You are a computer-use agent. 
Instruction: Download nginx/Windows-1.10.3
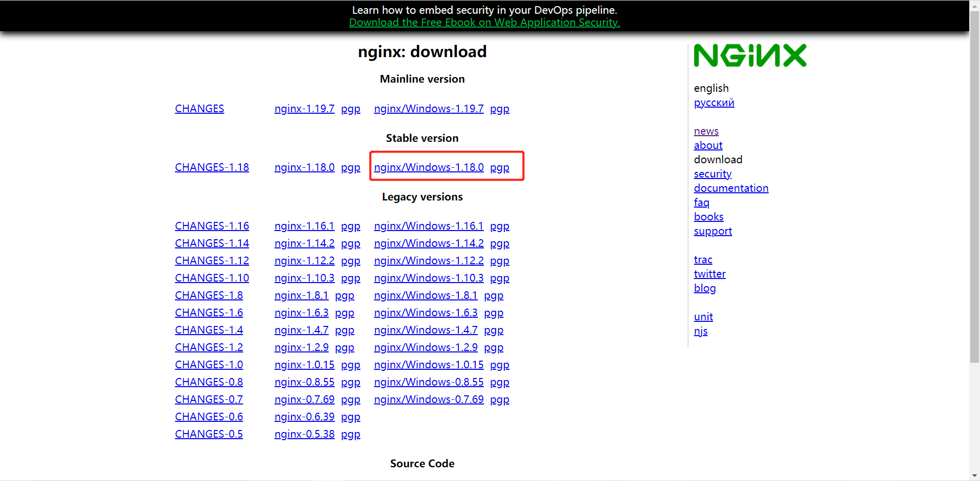429,278
